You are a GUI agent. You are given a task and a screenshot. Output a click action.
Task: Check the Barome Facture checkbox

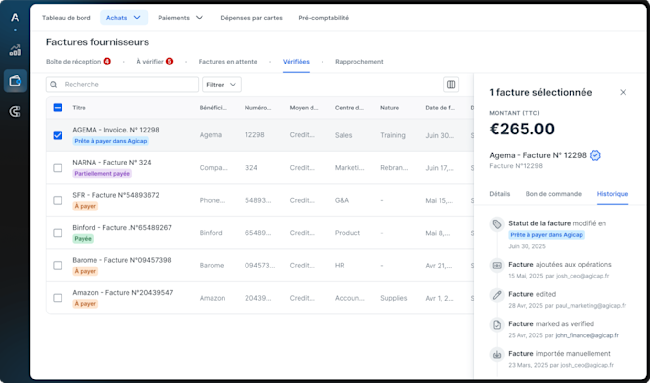(58, 265)
